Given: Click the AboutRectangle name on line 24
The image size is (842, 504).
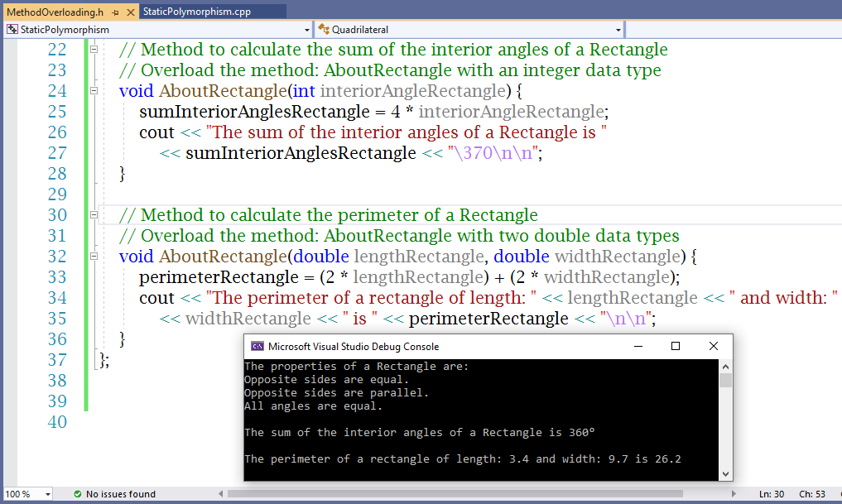Looking at the screenshot, I should [x=223, y=91].
